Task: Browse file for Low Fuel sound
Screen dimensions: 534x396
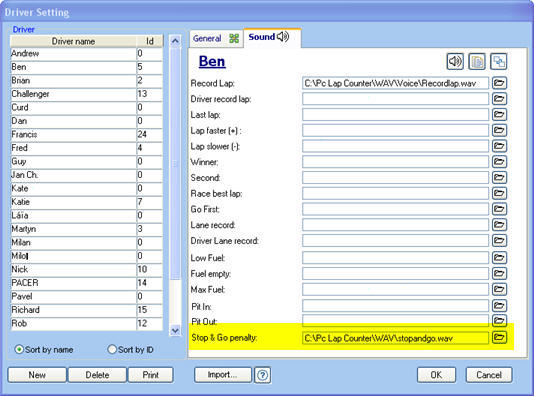Action: pos(499,258)
